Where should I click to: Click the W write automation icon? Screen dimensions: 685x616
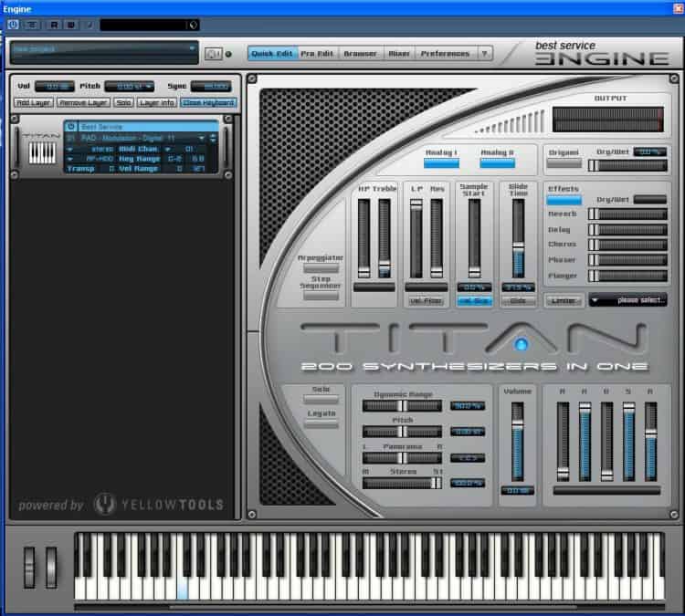coord(71,25)
